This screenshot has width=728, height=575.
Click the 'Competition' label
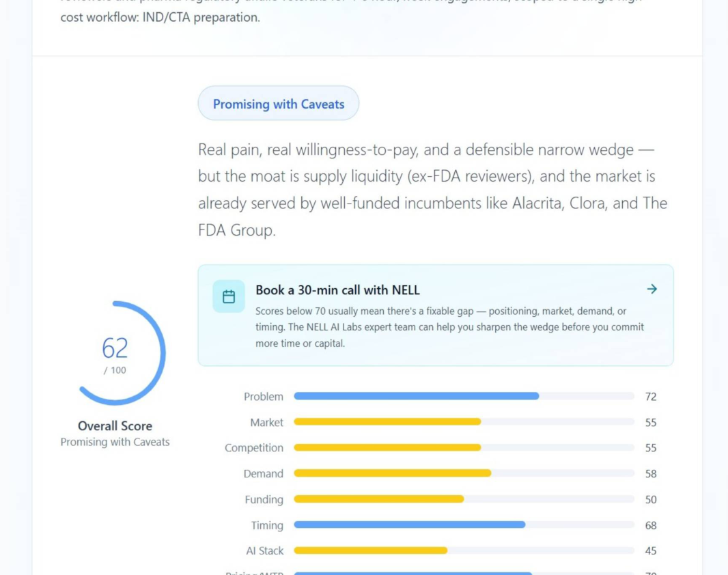(x=254, y=448)
